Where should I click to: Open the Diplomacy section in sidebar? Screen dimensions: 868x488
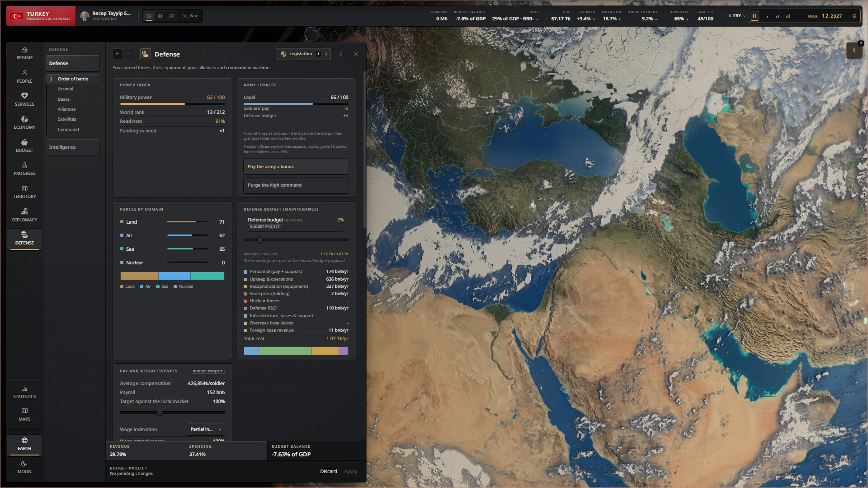tap(24, 215)
